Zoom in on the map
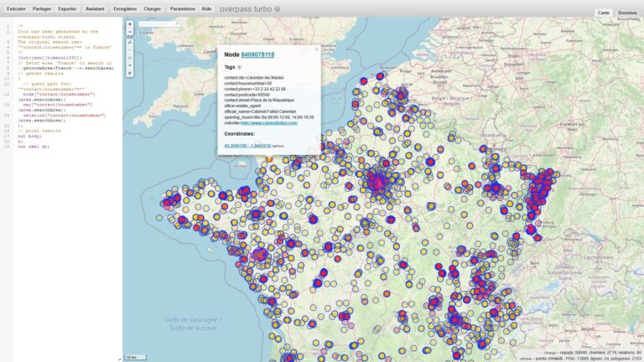This screenshot has height=362, width=644. coord(130,24)
